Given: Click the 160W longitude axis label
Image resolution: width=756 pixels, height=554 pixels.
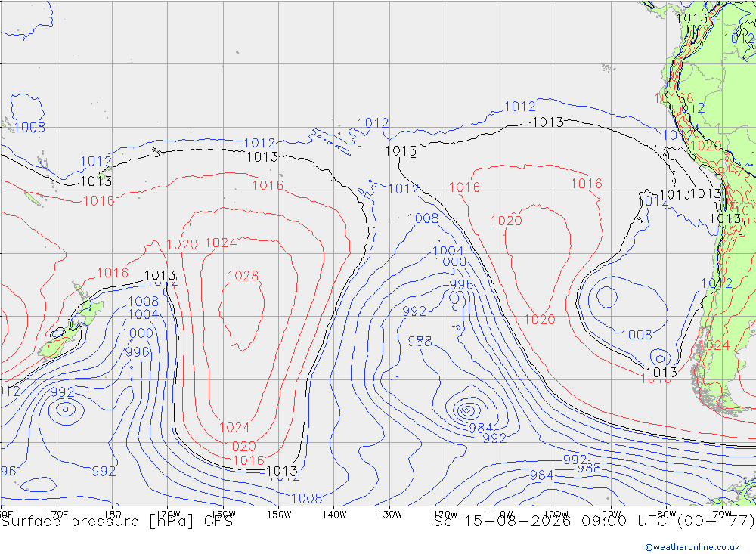Looking at the screenshot, I should 223,515.
